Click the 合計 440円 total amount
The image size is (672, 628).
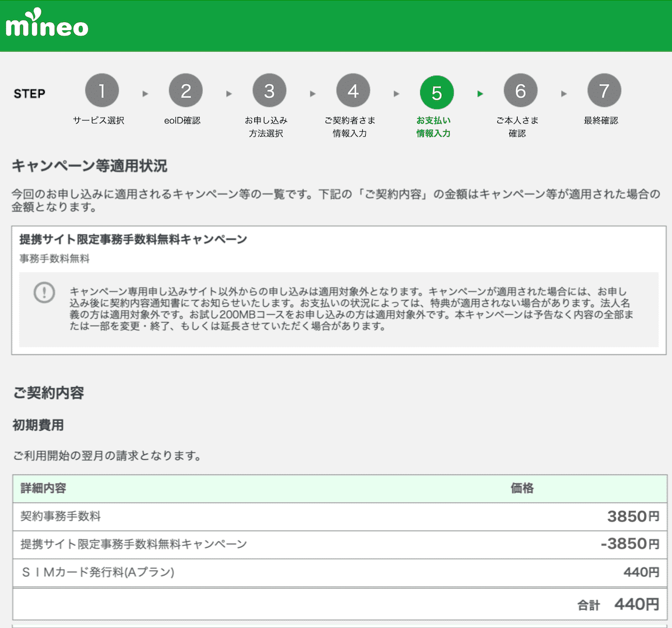pyautogui.click(x=637, y=604)
